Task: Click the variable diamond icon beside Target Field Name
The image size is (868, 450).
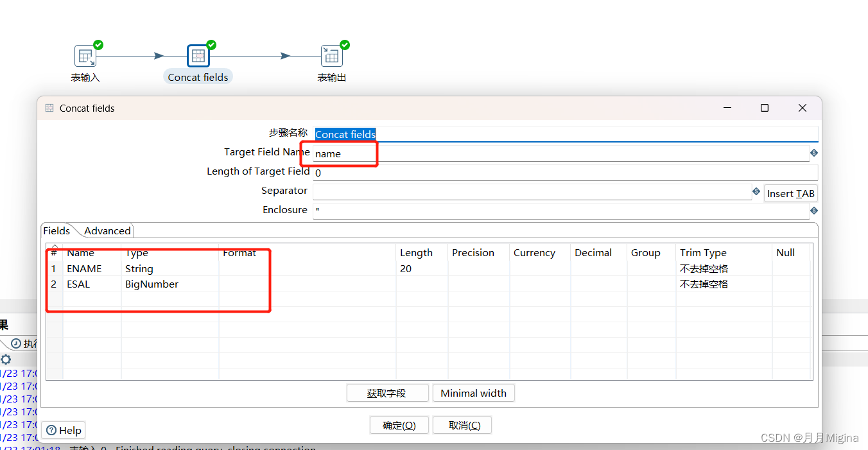Action: tap(814, 153)
